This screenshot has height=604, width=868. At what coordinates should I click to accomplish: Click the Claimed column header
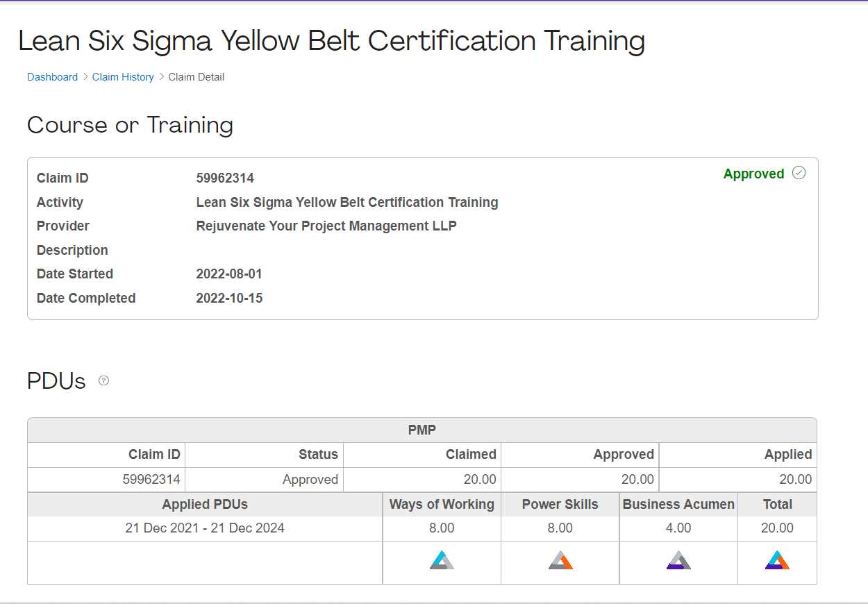pos(471,455)
